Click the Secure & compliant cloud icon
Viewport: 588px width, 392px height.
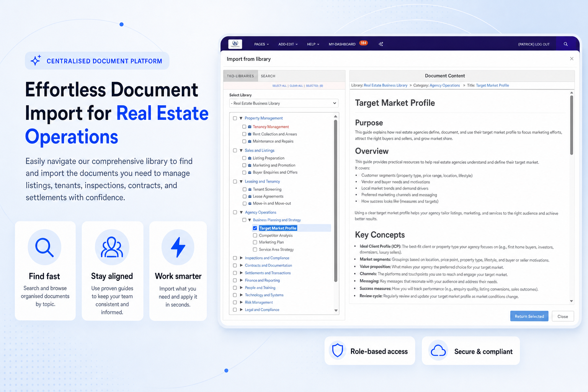[x=438, y=351]
